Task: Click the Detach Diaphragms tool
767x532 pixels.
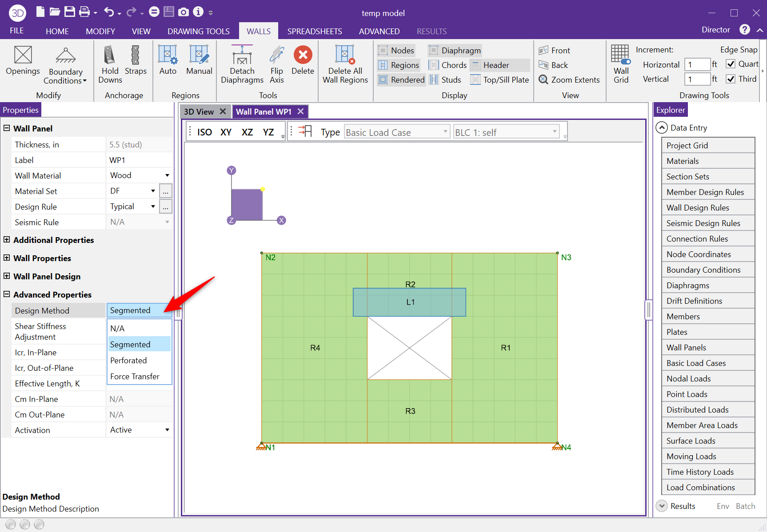Action: (x=242, y=56)
